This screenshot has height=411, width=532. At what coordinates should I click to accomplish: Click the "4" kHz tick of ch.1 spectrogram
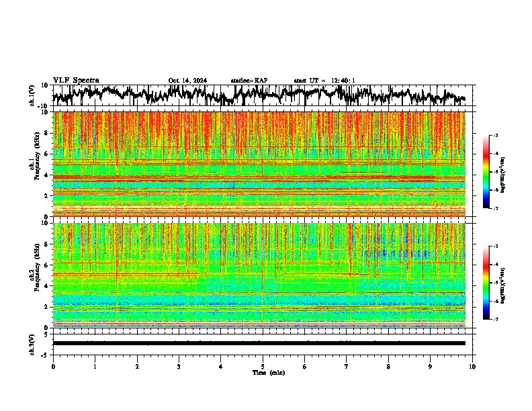coord(46,175)
